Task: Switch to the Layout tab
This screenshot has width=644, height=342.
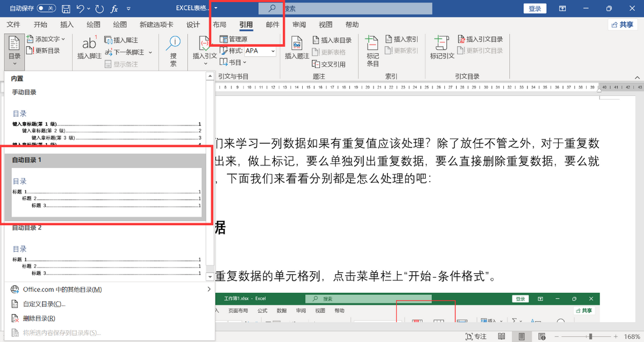Action: point(219,25)
